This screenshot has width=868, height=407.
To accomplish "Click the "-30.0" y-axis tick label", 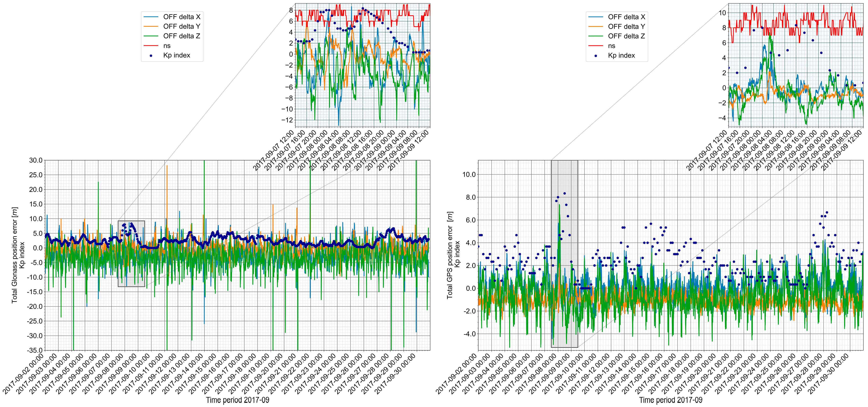I will coord(35,335).
